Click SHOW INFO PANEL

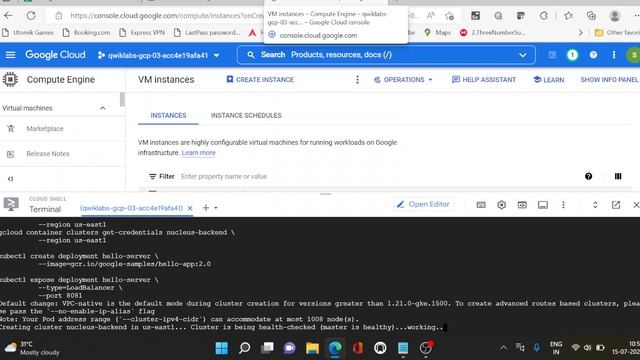pos(609,80)
